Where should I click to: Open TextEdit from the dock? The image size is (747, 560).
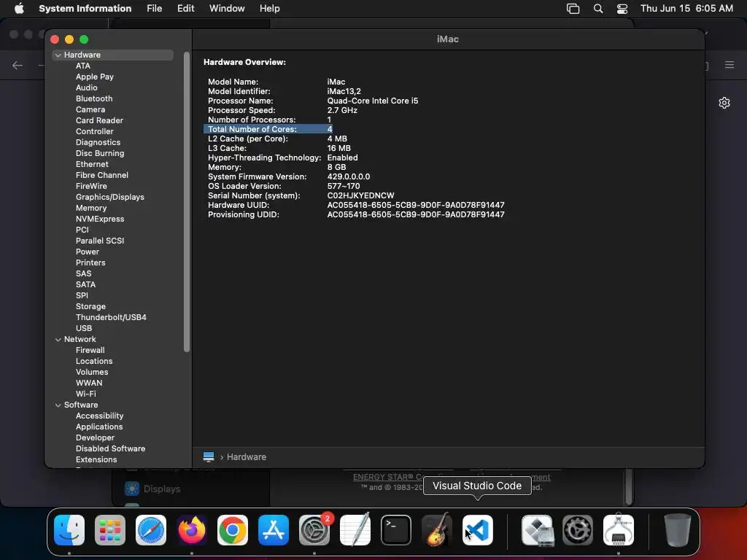pos(355,530)
